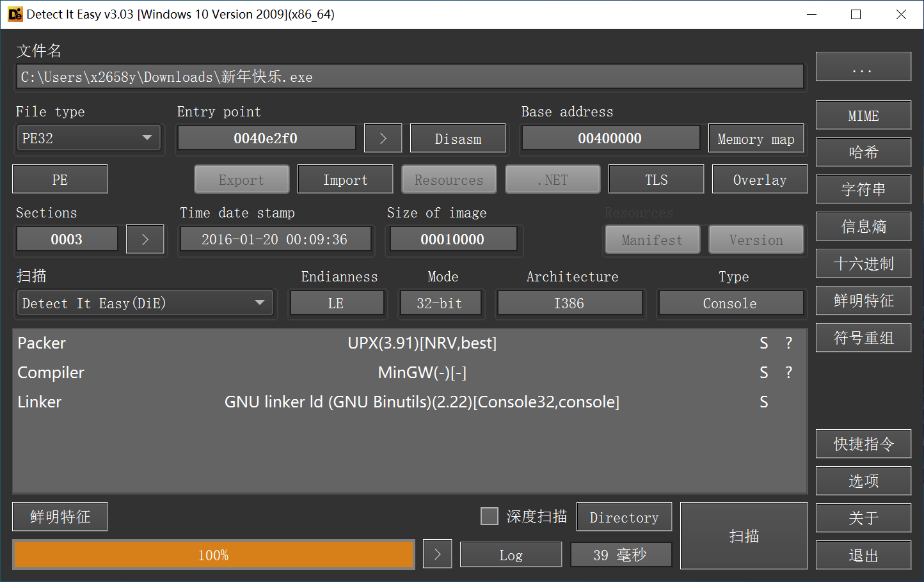Click the bottom-left 鲜明特征 button
Image resolution: width=924 pixels, height=582 pixels.
(x=60, y=517)
